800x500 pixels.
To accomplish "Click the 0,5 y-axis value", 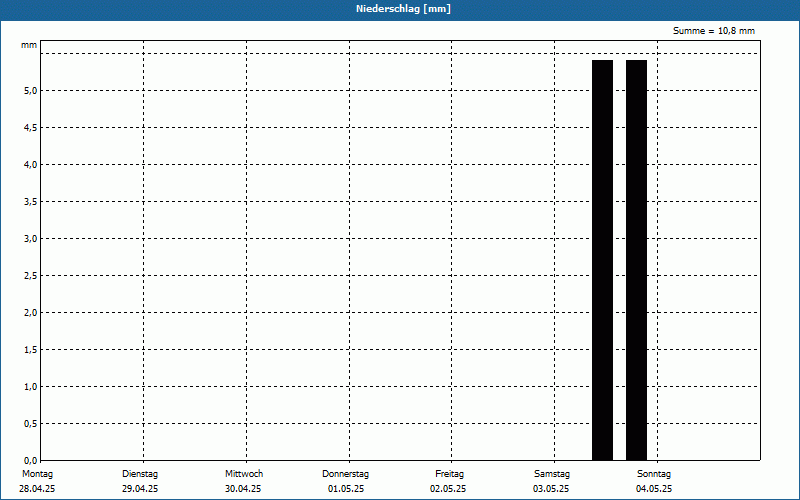I will [x=31, y=423].
